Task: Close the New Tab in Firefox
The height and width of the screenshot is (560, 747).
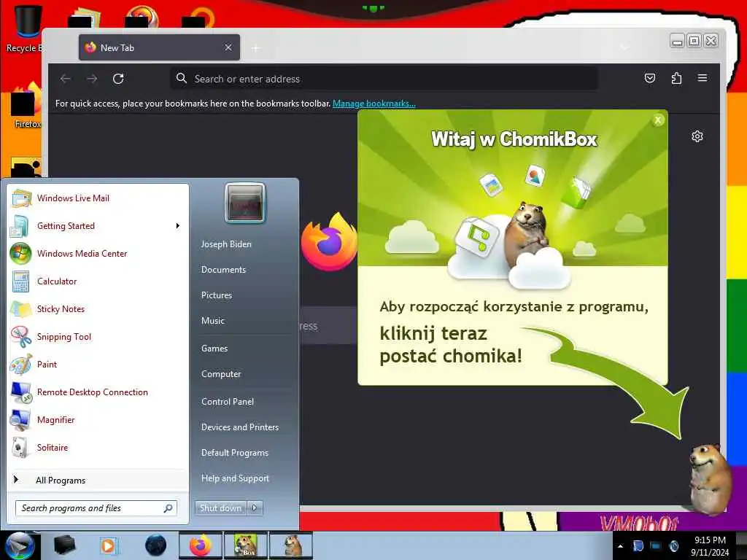Action: pos(228,47)
